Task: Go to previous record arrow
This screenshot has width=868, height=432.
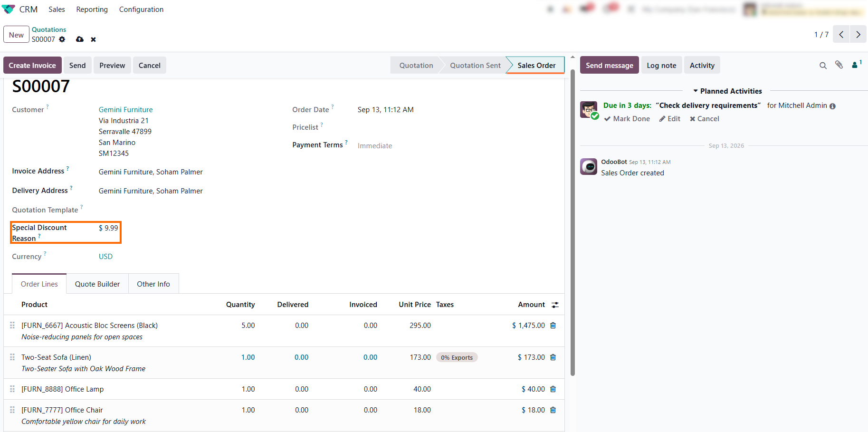Action: point(841,35)
